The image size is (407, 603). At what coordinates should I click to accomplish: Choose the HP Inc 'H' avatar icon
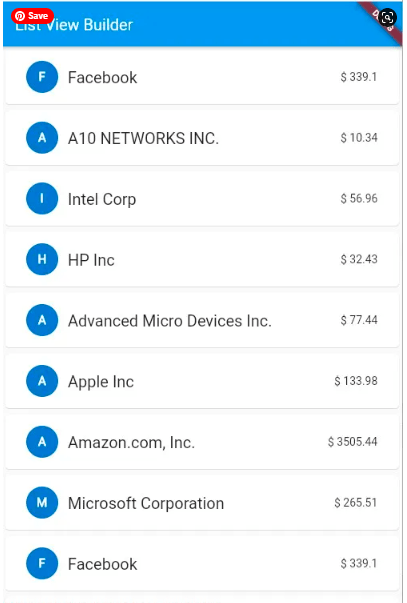click(x=42, y=259)
